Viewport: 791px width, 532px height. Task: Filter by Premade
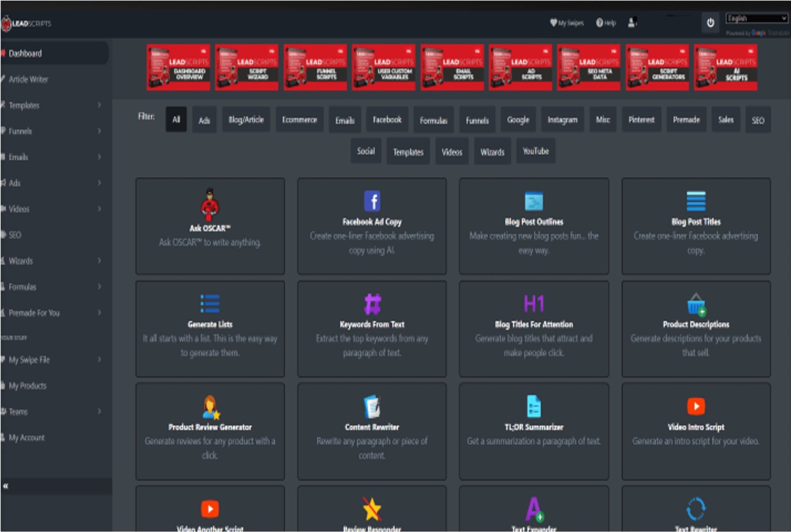[x=686, y=120]
